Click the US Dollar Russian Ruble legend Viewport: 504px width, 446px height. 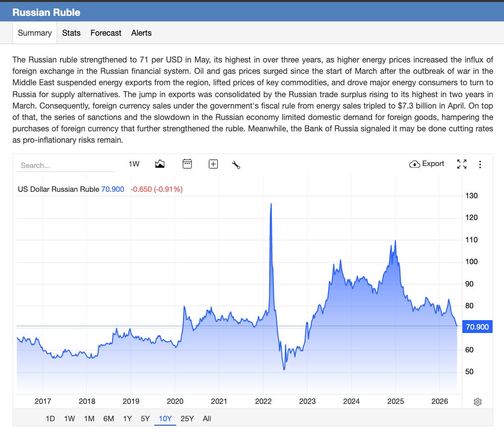58,189
